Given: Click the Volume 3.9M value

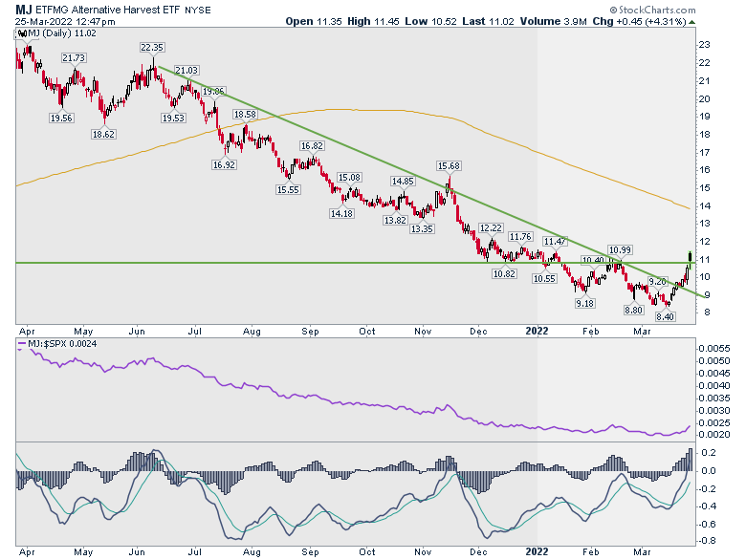Looking at the screenshot, I should tap(554, 21).
